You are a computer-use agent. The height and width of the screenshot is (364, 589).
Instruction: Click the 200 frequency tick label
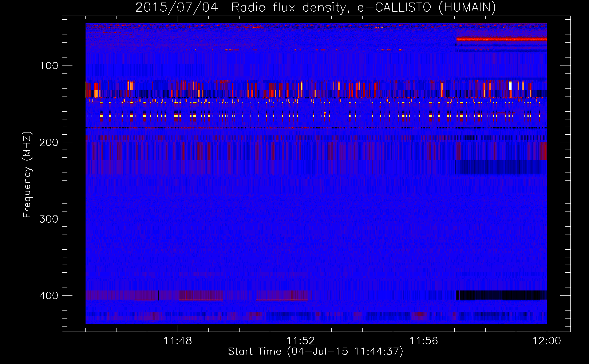point(49,142)
